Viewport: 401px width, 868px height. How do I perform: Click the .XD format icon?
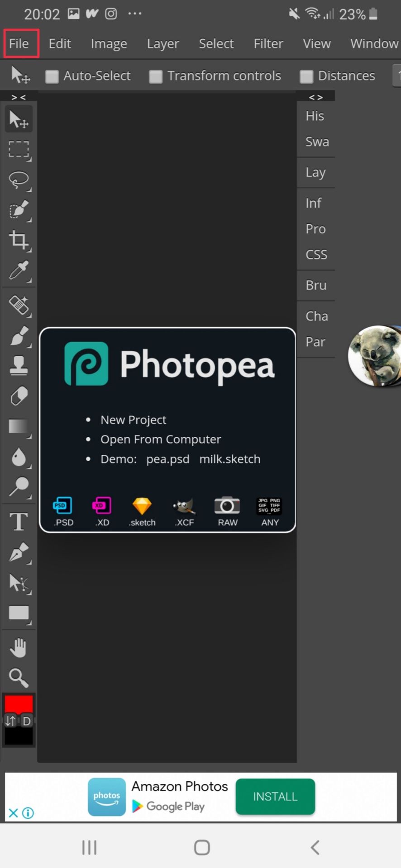coord(102,511)
